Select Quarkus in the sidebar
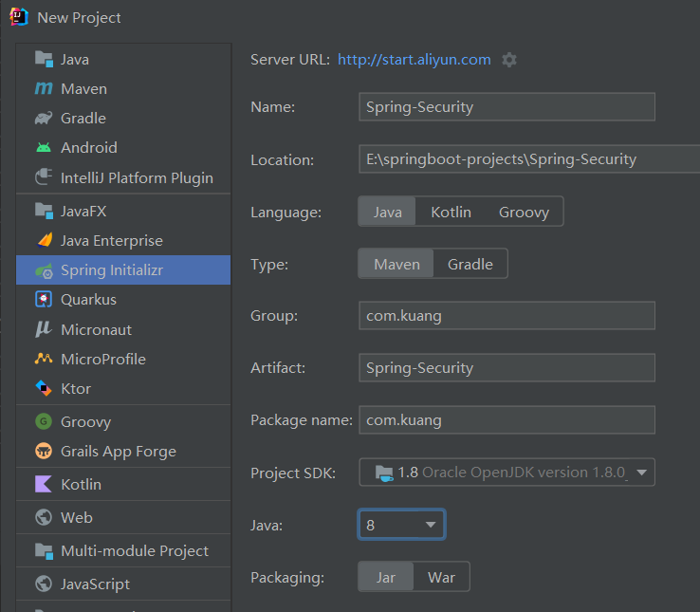The height and width of the screenshot is (612, 700). click(123, 299)
